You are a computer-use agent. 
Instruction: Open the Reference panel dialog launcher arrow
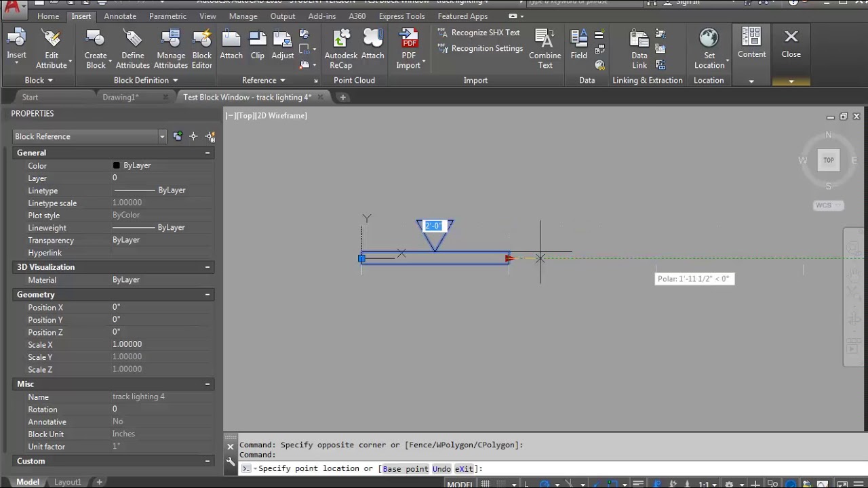[315, 81]
